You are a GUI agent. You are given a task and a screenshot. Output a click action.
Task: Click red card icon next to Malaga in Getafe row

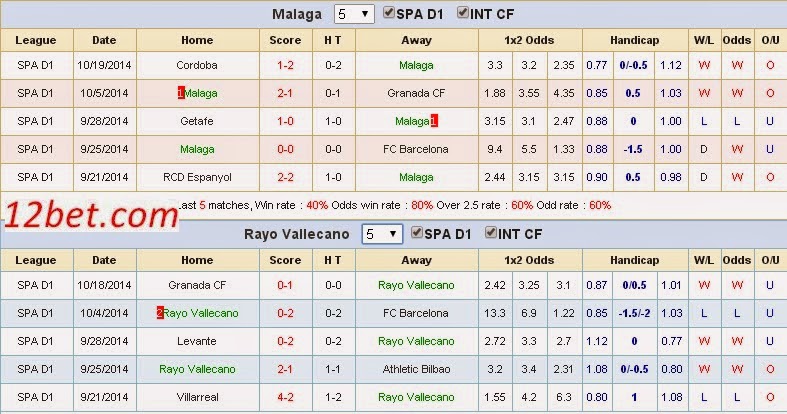[x=435, y=121]
